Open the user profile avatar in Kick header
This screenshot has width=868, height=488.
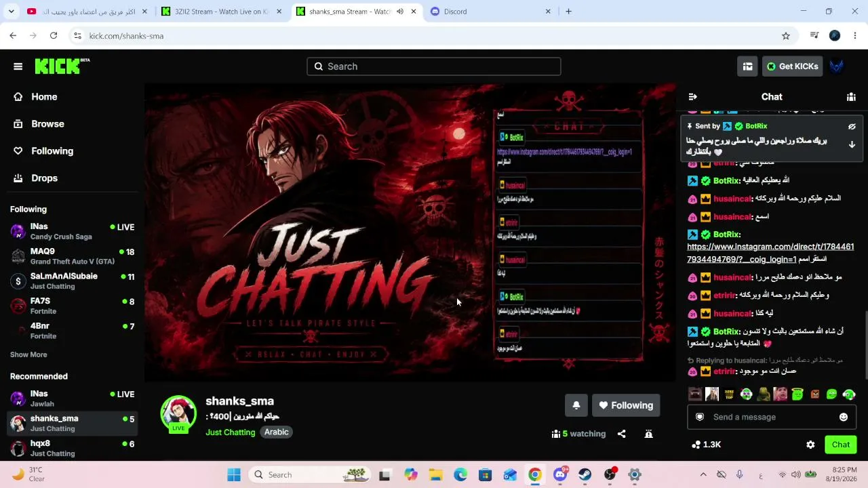click(x=837, y=66)
